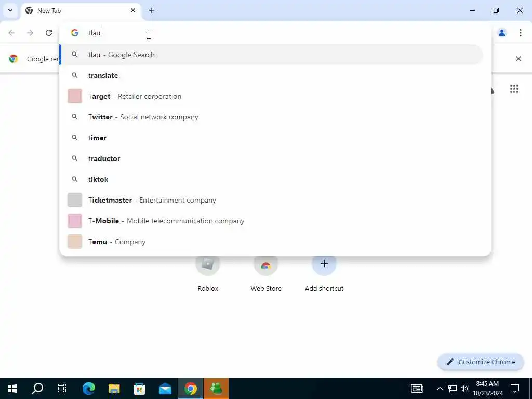Viewport: 532px width, 399px height.
Task: Open the Roblox shortcut
Action: [208, 273]
